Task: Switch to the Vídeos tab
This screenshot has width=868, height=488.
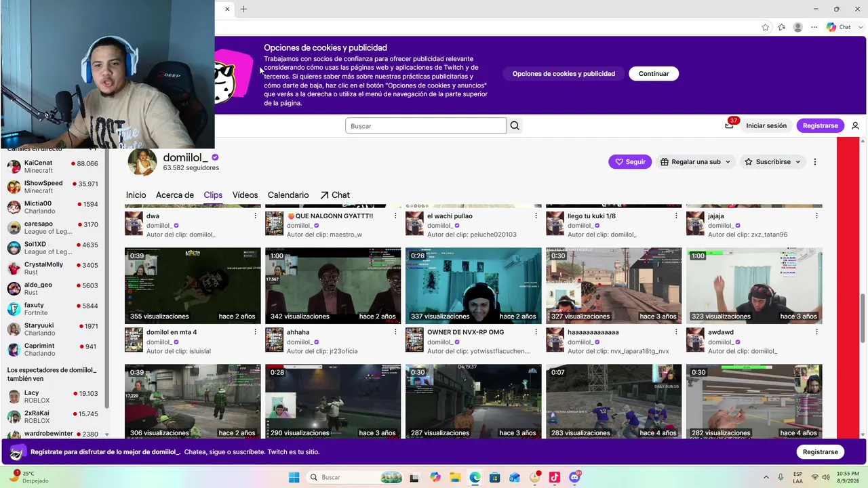Action: (245, 195)
